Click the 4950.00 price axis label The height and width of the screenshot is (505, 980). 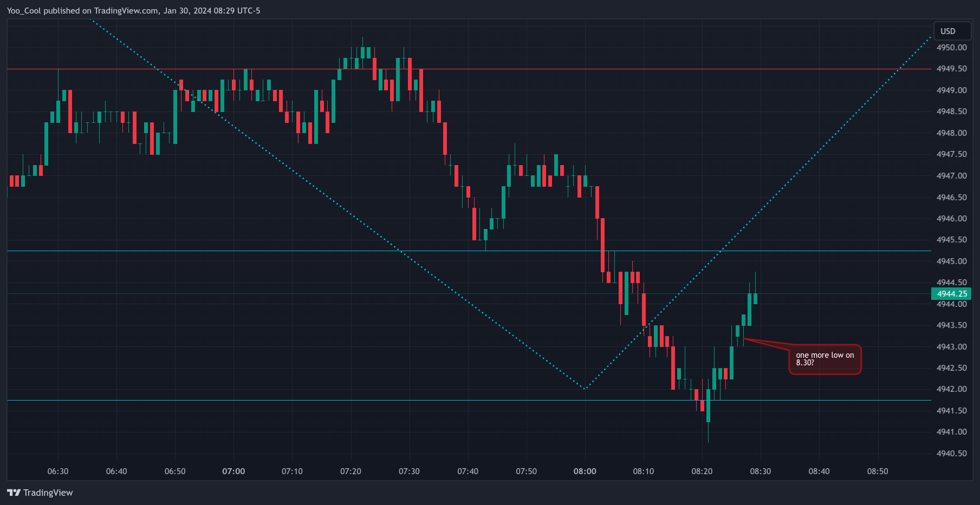(952, 48)
